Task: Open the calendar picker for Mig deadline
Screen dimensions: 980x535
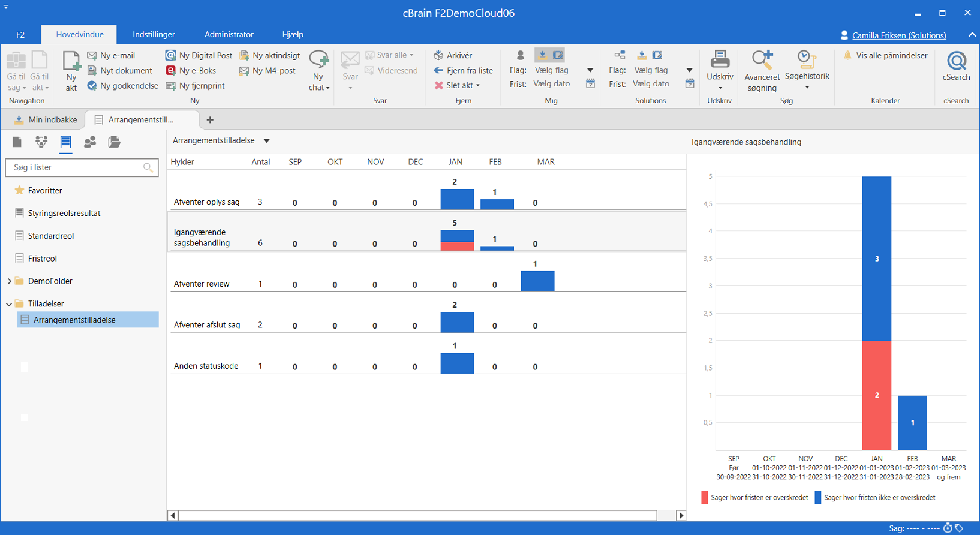Action: (590, 84)
